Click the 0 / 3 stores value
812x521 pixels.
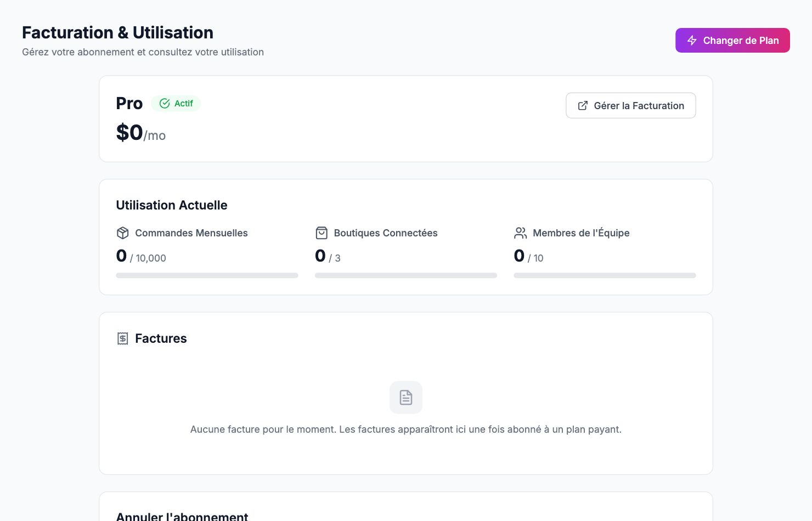coord(328,256)
